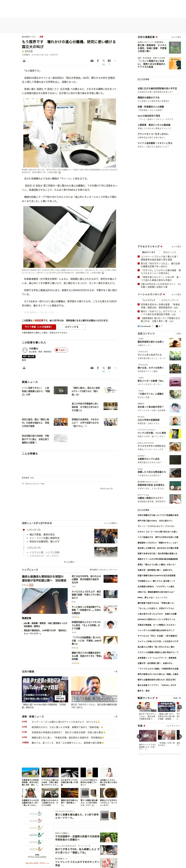Image resolution: width=186 pixels, height=868 pixels.
Task: Click Hatena B! icon below author section
Action: pyautogui.click(x=109, y=368)
